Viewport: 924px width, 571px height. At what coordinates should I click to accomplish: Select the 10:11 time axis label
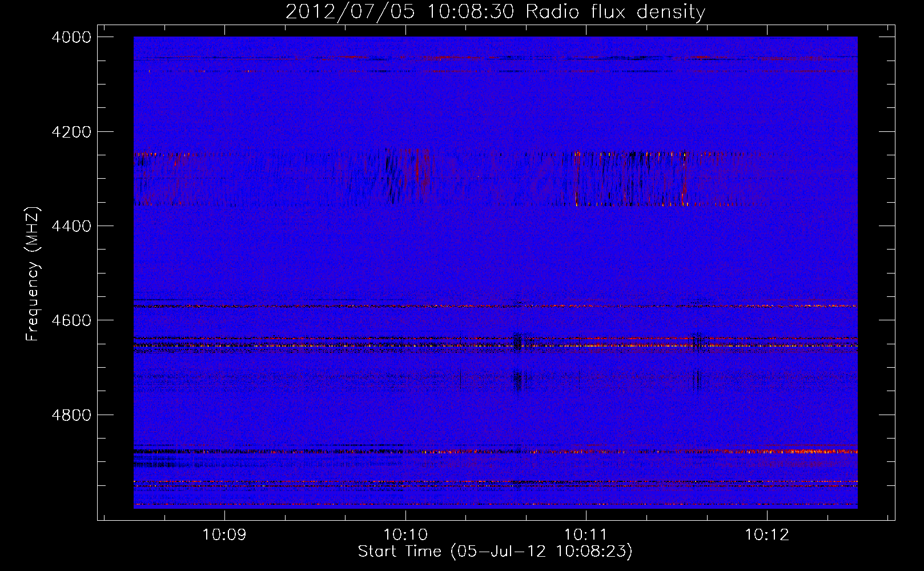tap(586, 534)
